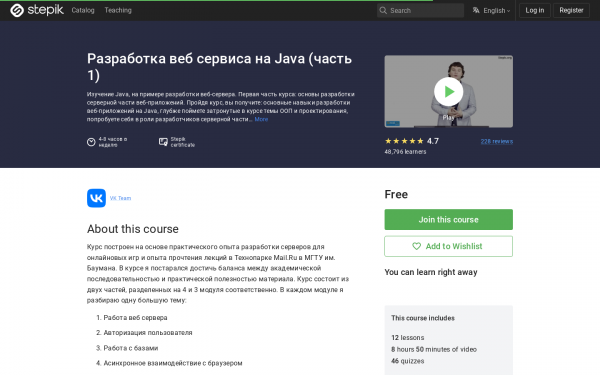Click list item Работа веб сервера
The image size is (600, 375).
[135, 318]
